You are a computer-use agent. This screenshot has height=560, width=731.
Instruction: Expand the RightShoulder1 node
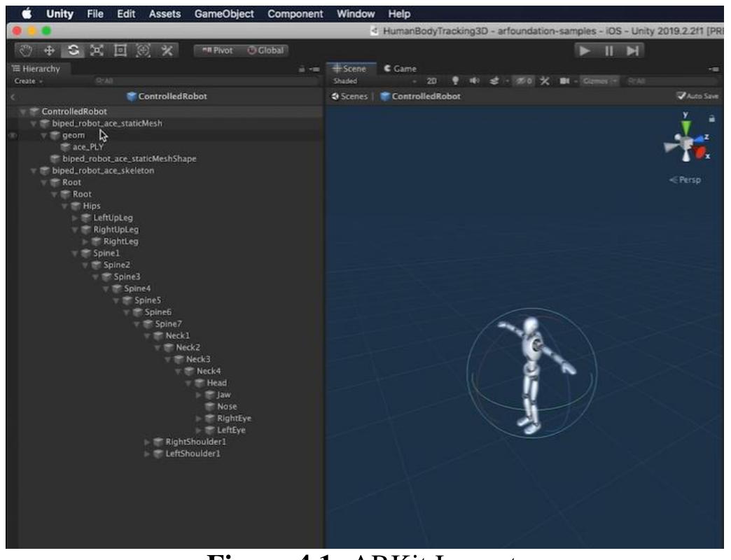tap(147, 442)
